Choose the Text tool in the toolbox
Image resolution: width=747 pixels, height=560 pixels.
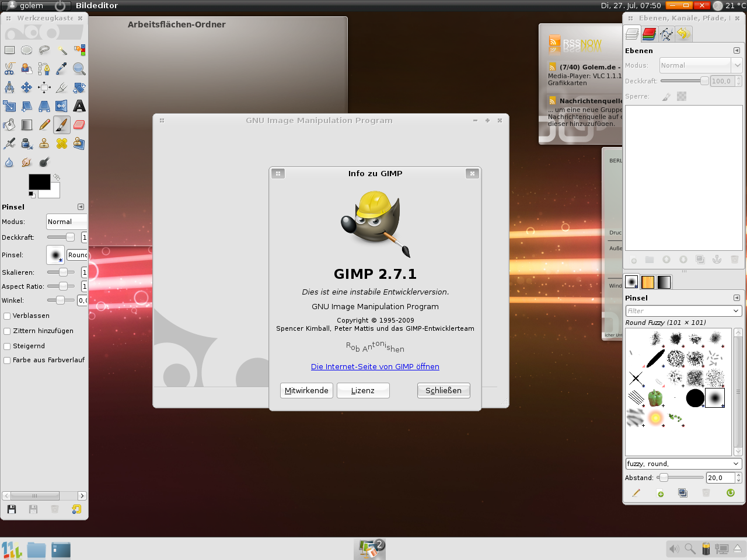pyautogui.click(x=79, y=106)
